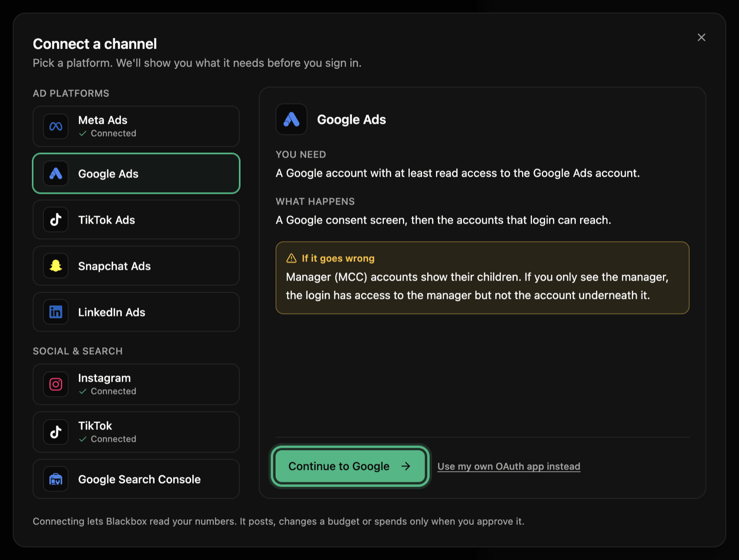Click the Google Search Console icon
The width and height of the screenshot is (739, 560).
pos(56,479)
